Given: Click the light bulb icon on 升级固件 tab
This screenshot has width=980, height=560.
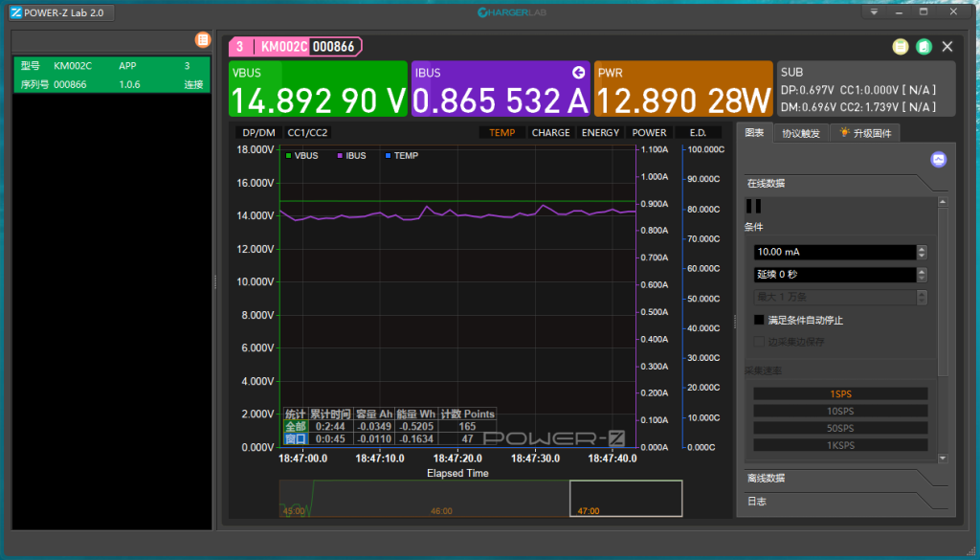Looking at the screenshot, I should 845,132.
